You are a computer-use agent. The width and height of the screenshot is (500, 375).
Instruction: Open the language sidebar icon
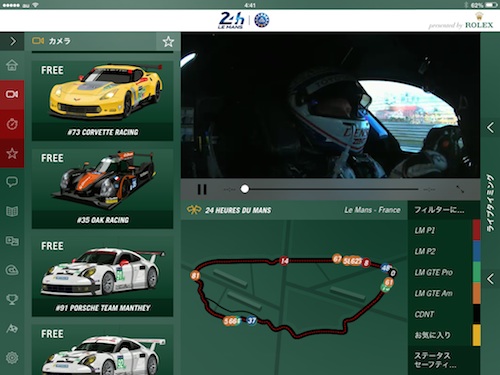[x=12, y=329]
